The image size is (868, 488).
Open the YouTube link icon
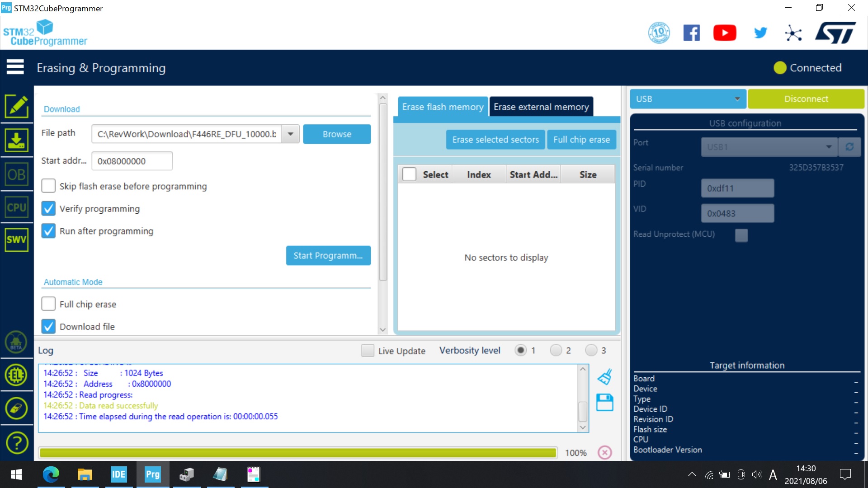[725, 33]
